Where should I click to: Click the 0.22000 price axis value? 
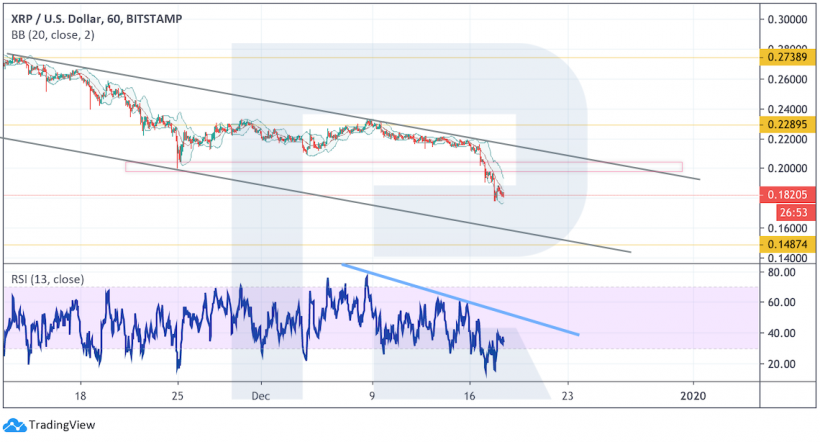coord(787,139)
